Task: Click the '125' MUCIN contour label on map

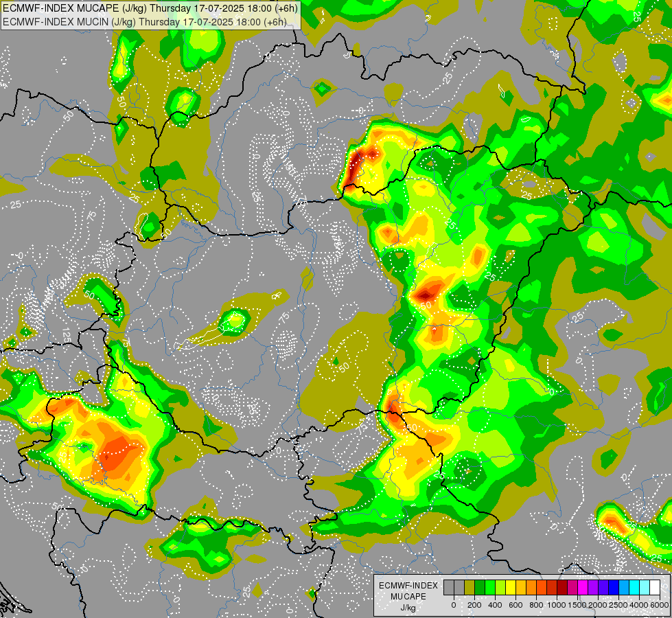Action: [x=66, y=335]
